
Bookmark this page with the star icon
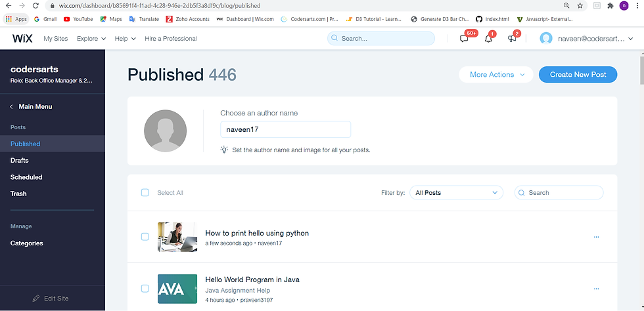click(x=580, y=6)
